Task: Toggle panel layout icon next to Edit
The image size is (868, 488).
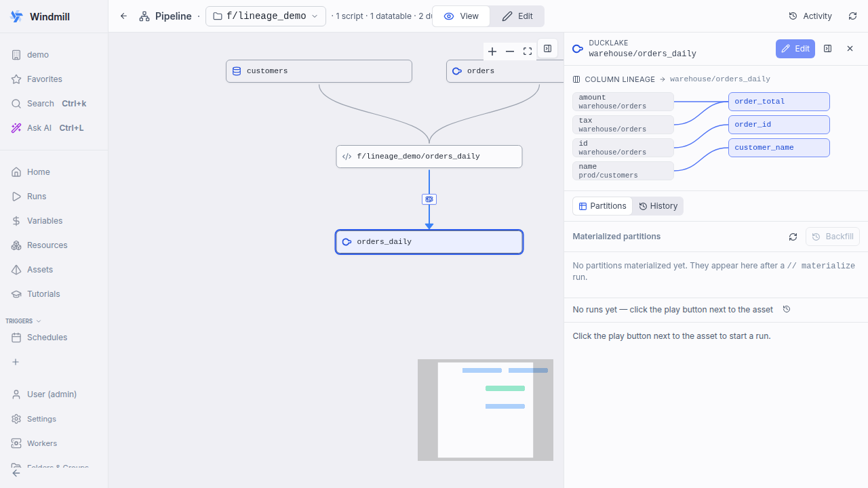Action: click(x=827, y=49)
